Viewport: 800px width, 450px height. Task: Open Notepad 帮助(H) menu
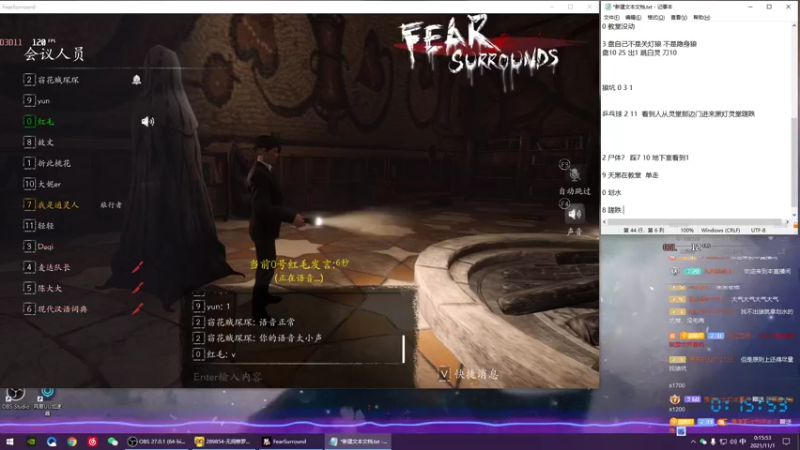(x=702, y=17)
